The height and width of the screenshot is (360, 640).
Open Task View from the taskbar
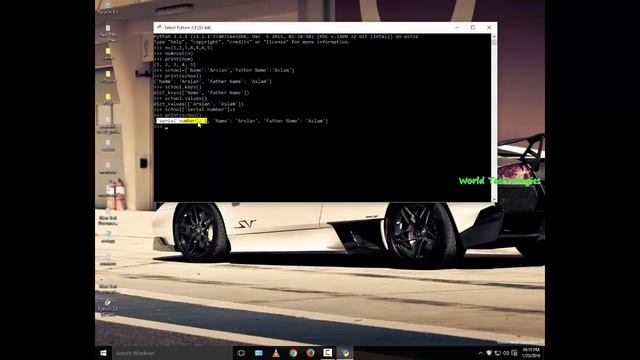tap(241, 353)
